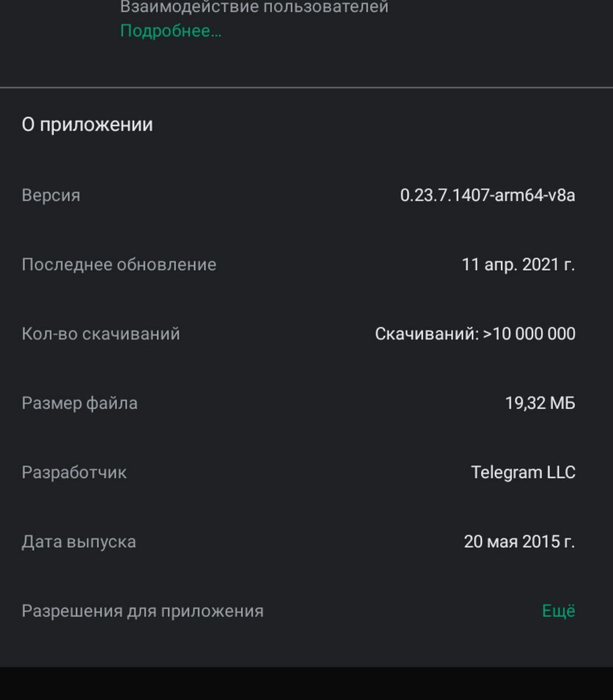Image resolution: width=613 pixels, height=700 pixels.
Task: Tap the 'Разрешения для приложения' row label
Action: pos(142,611)
